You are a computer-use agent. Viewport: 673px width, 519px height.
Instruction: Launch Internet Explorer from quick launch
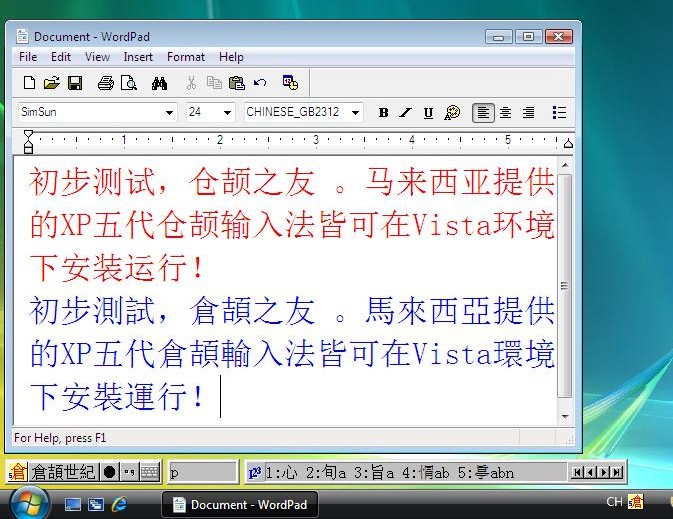(x=119, y=504)
